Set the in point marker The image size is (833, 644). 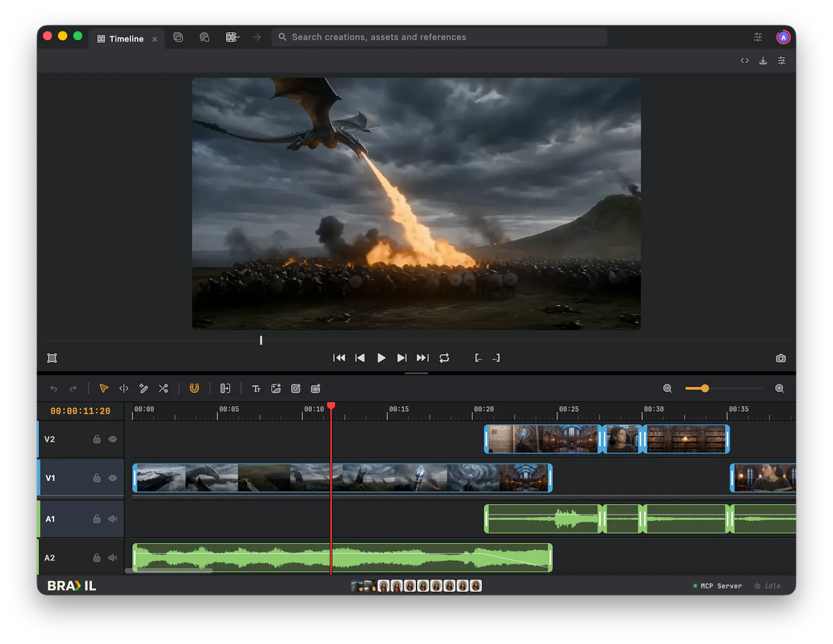click(x=478, y=358)
